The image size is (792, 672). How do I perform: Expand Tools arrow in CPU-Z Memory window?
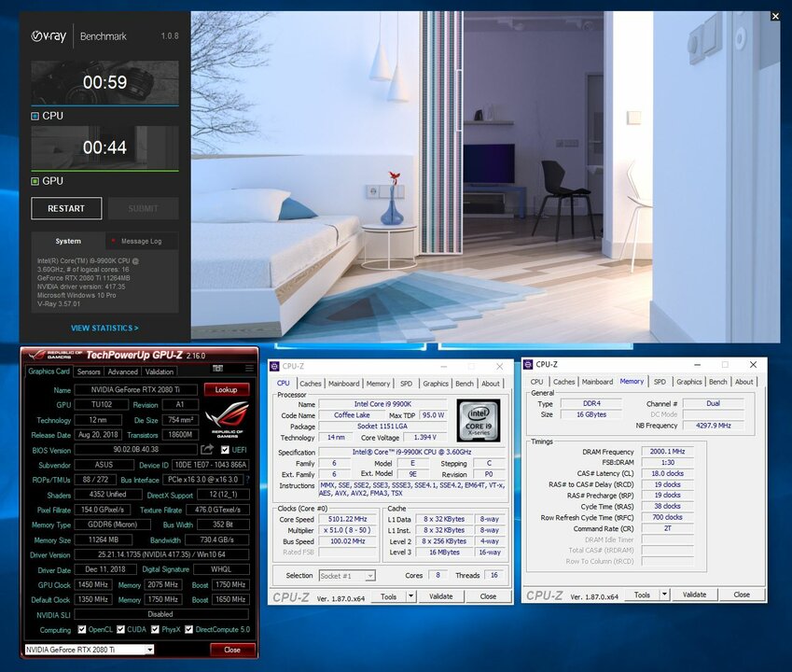[665, 595]
